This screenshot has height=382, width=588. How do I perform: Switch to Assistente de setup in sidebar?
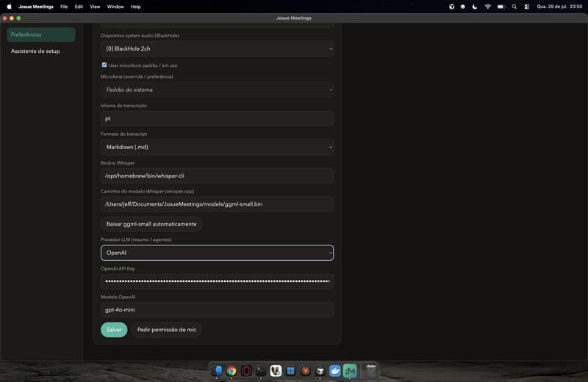tap(35, 51)
